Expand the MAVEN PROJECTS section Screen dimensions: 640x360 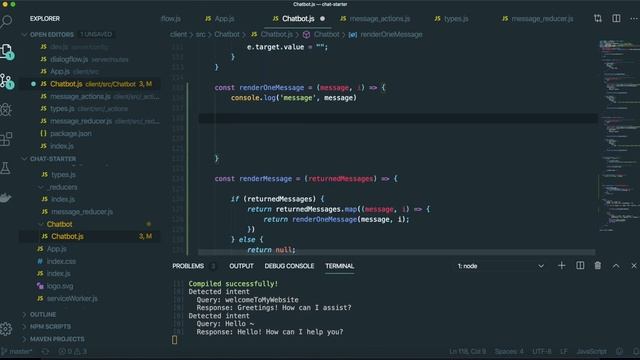coord(57,339)
